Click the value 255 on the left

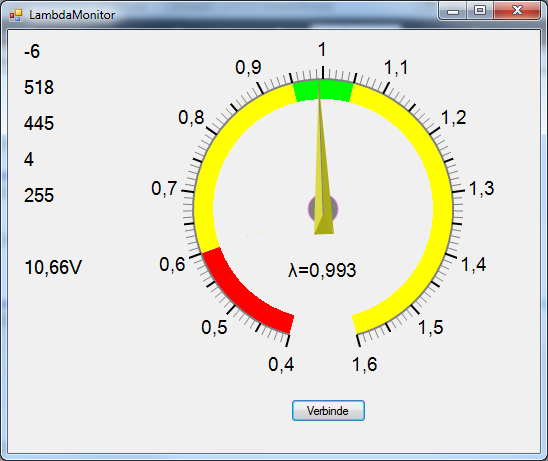(39, 195)
